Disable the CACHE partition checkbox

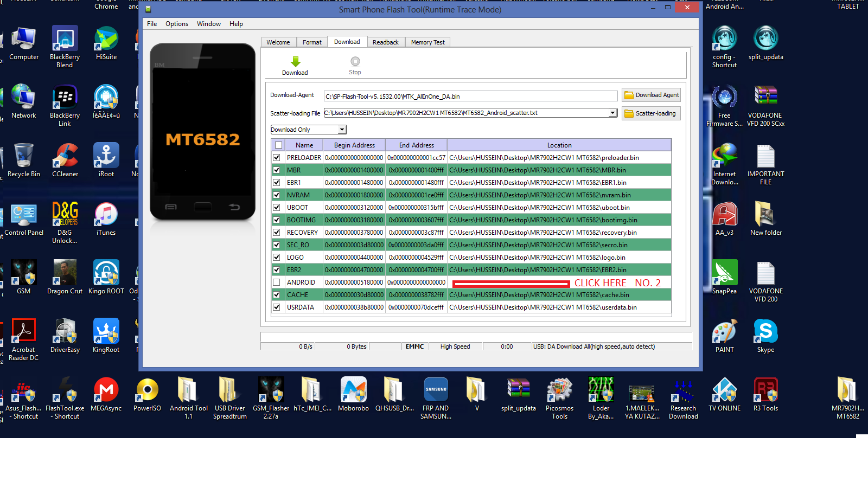[x=277, y=294]
